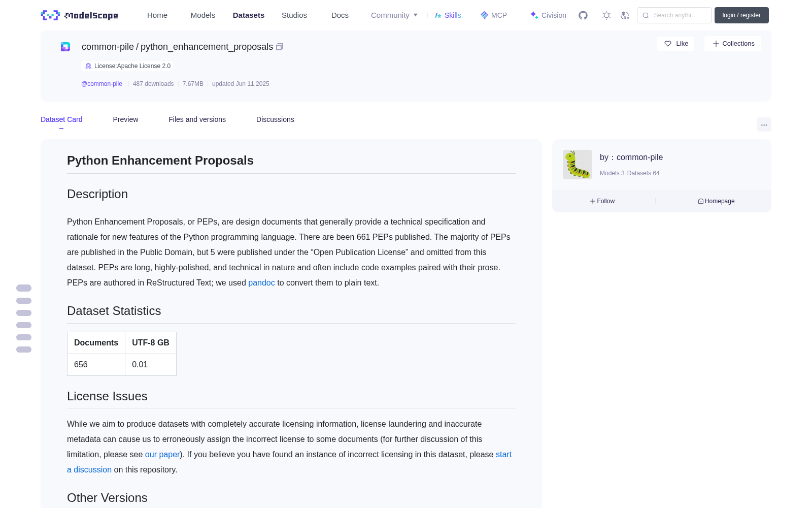Click the 'by : common-pile' organization name
This screenshot has height=508, width=812.
point(631,157)
